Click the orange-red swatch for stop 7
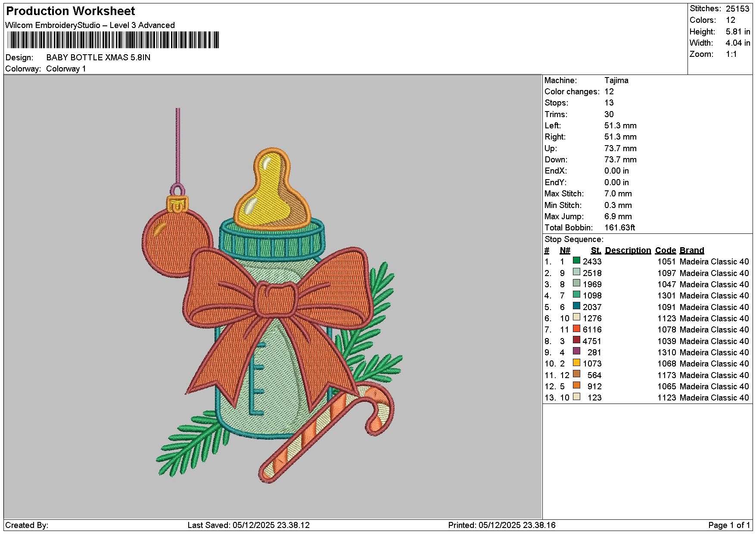This screenshot has width=756, height=534. point(576,329)
